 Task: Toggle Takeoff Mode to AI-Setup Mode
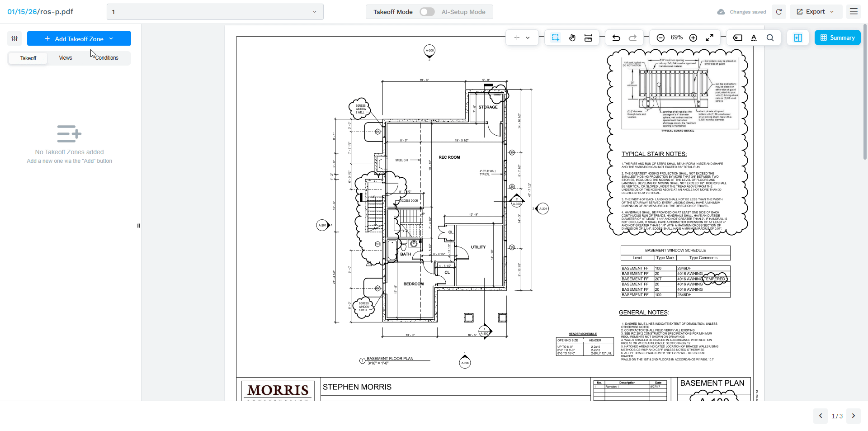coord(427,12)
